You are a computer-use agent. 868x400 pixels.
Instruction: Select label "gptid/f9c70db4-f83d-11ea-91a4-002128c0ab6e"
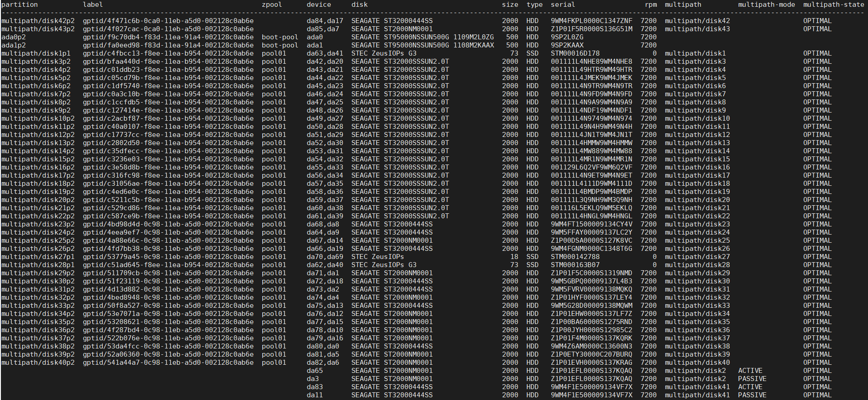[168, 37]
